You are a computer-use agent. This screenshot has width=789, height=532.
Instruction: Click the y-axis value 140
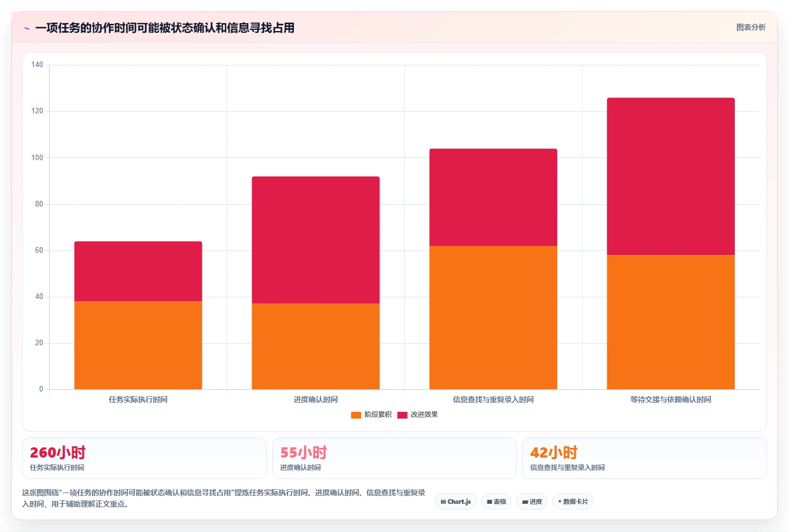click(x=37, y=65)
